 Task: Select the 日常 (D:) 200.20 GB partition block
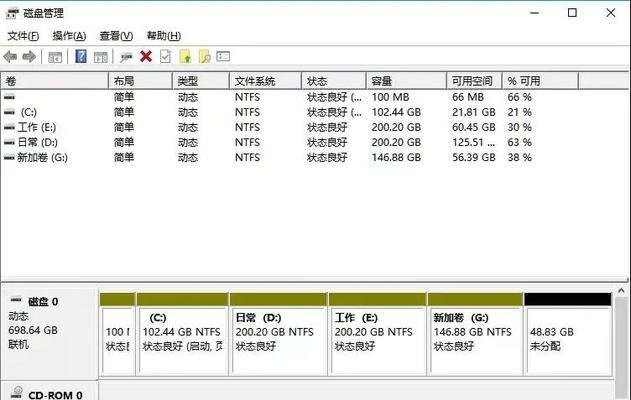tap(279, 340)
